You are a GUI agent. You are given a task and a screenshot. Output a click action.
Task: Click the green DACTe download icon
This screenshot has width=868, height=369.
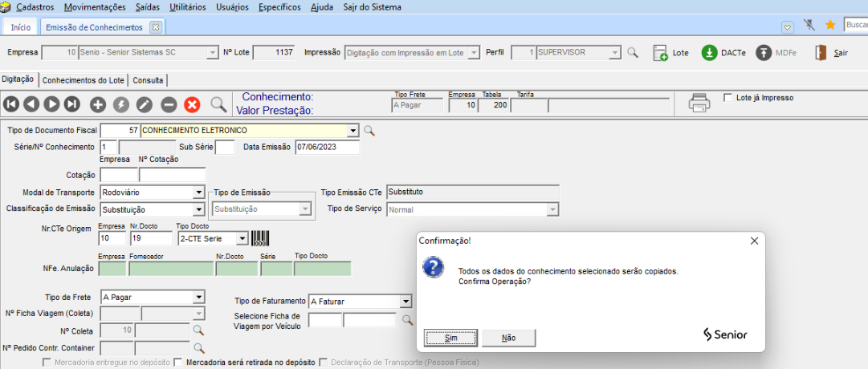709,53
